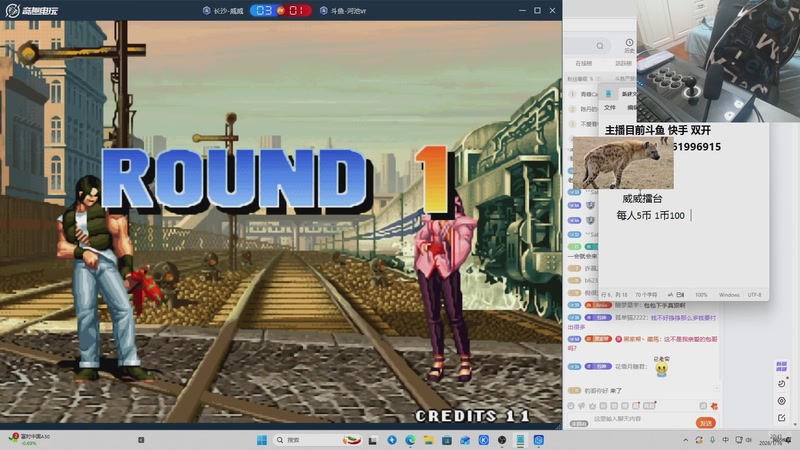Open Task View on the taskbar

pos(373,440)
